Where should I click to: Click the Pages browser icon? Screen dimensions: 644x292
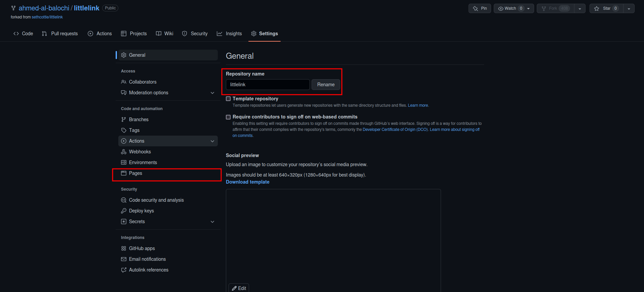point(124,173)
